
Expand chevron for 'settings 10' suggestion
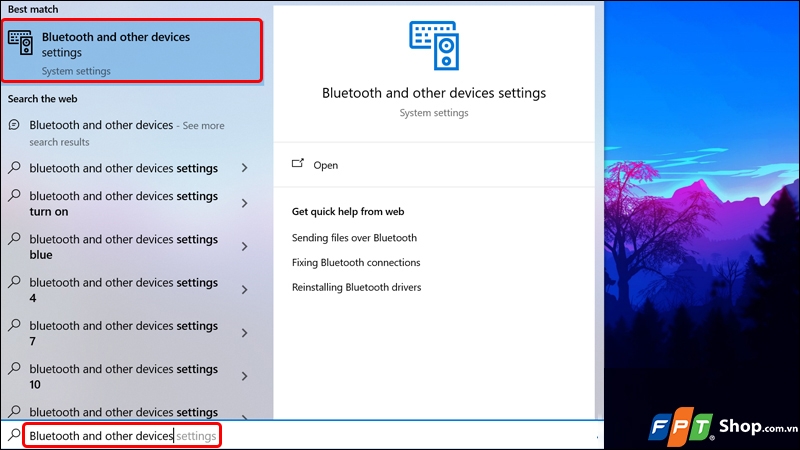tap(244, 376)
